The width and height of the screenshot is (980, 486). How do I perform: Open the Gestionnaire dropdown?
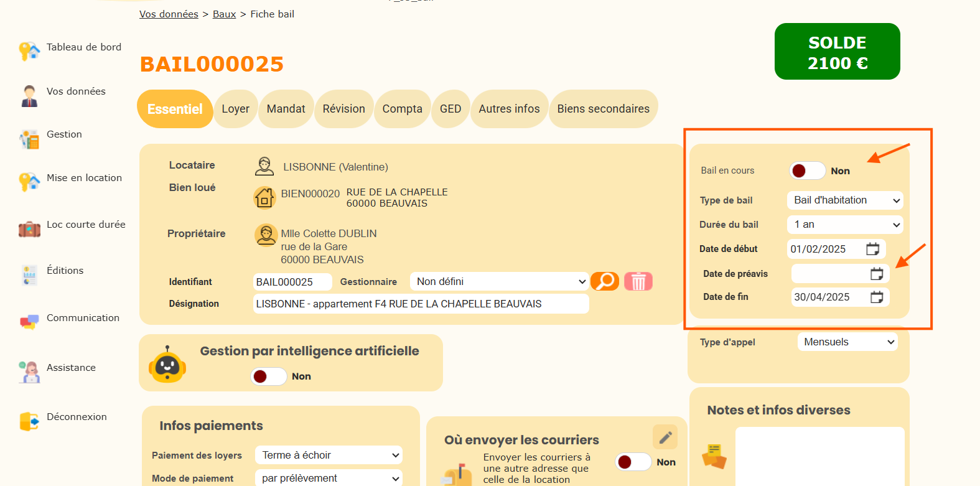(x=498, y=282)
